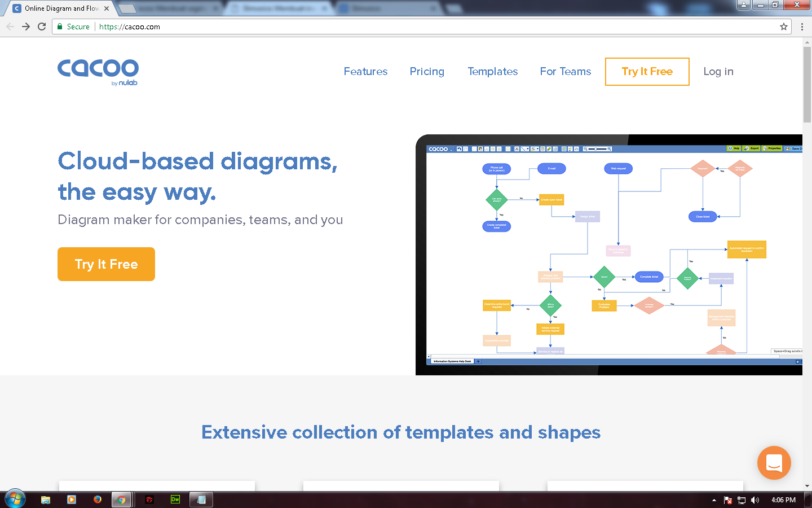
Task: Click the Chrome taskbar icon
Action: pos(121,500)
